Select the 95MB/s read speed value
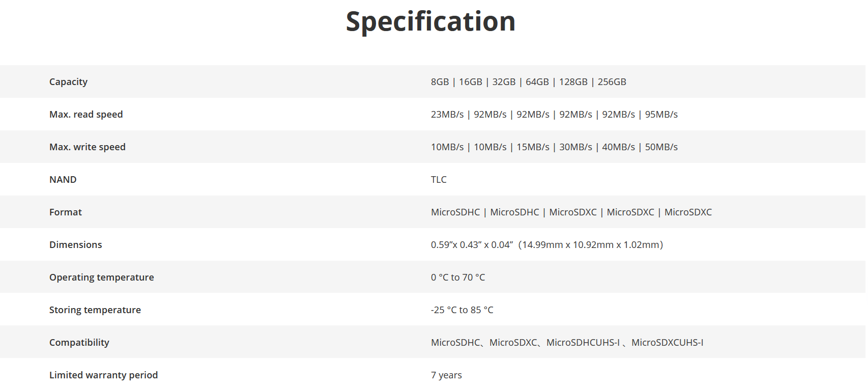Image resolution: width=868 pixels, height=387 pixels. 661,115
